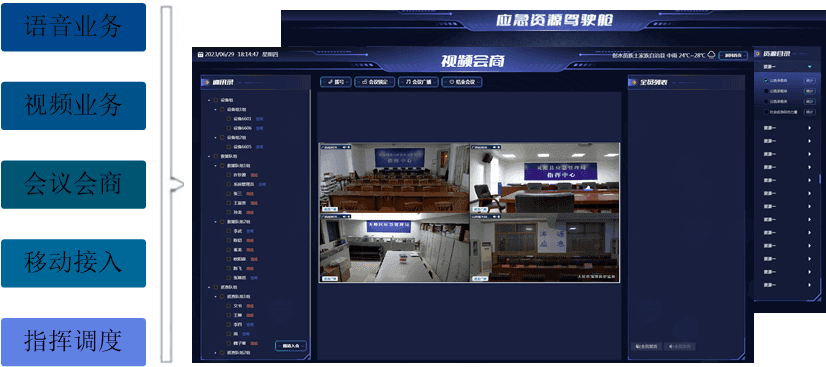826x367 pixels.
Task: Collapse the 设备组1组 subgroup arrow
Action: [215, 110]
